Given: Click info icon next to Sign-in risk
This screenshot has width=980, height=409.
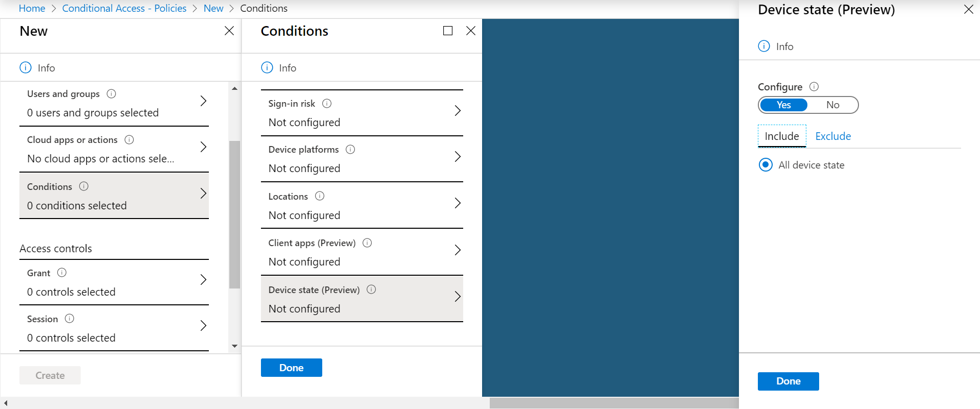Looking at the screenshot, I should tap(327, 104).
